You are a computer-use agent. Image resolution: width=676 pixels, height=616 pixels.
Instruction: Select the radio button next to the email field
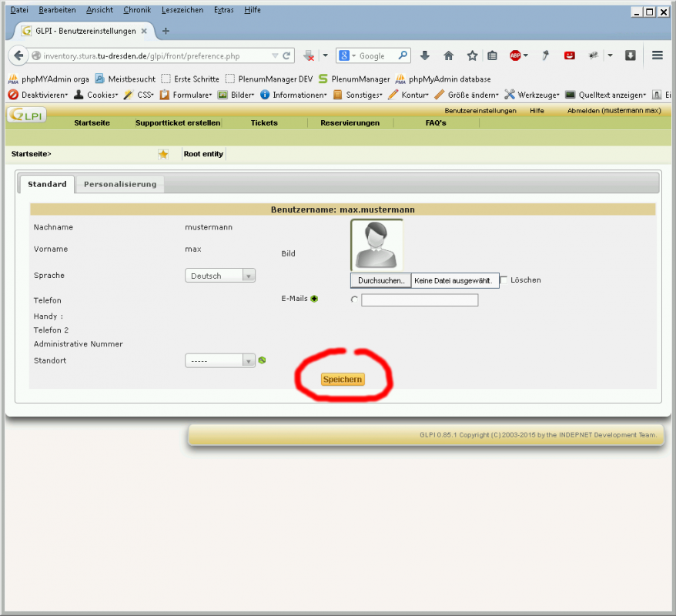click(x=354, y=300)
